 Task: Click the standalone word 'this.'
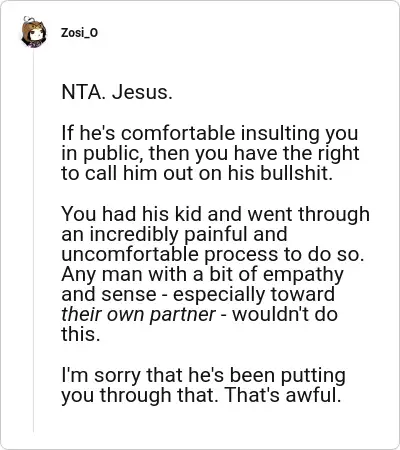81,334
